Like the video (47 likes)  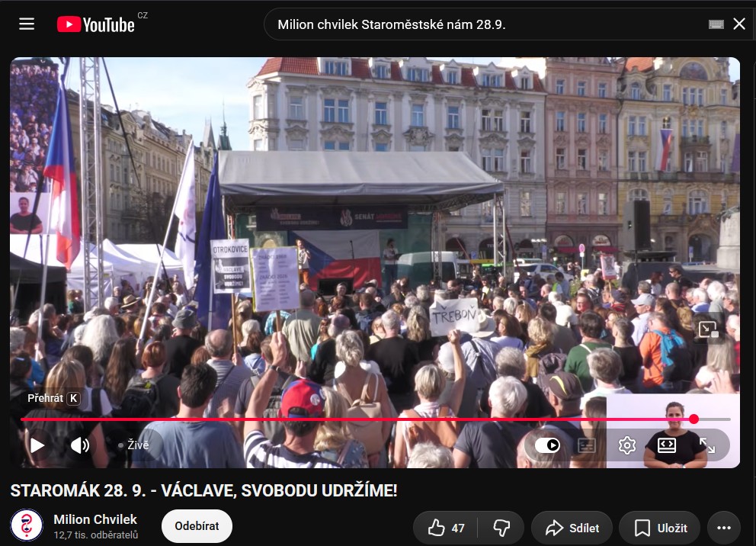tap(446, 528)
